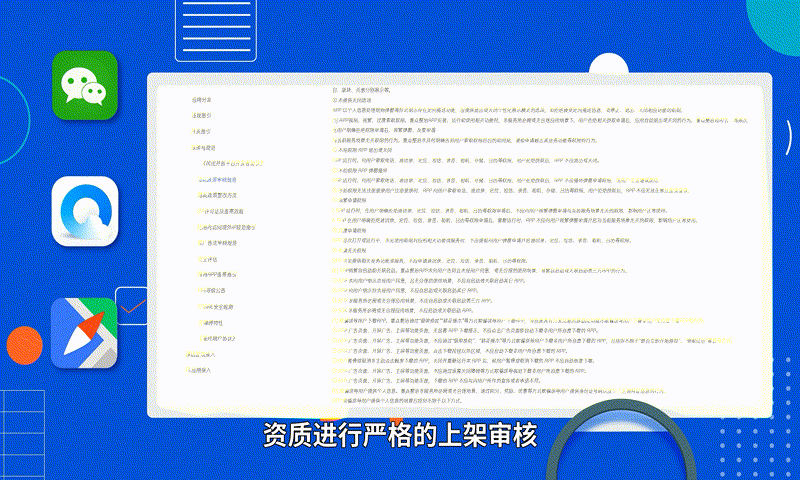
Task: Select the maps navigation compass app icon
Action: (x=84, y=333)
